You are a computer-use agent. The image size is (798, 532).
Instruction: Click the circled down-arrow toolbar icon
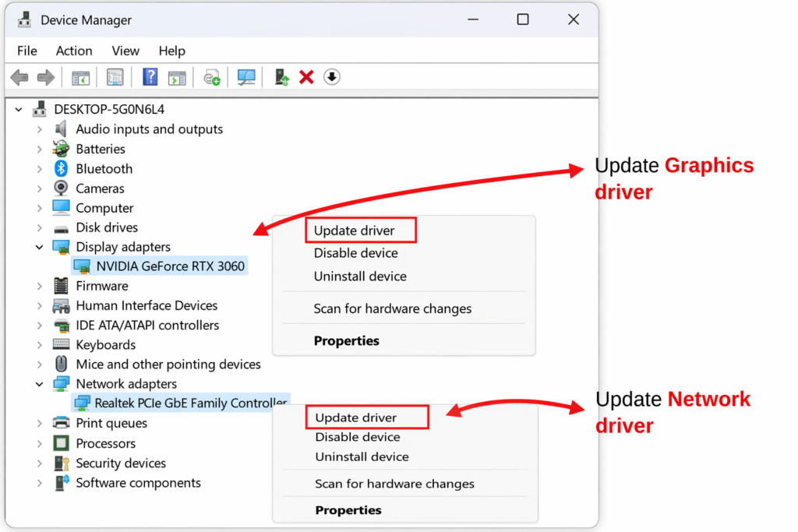click(x=332, y=77)
